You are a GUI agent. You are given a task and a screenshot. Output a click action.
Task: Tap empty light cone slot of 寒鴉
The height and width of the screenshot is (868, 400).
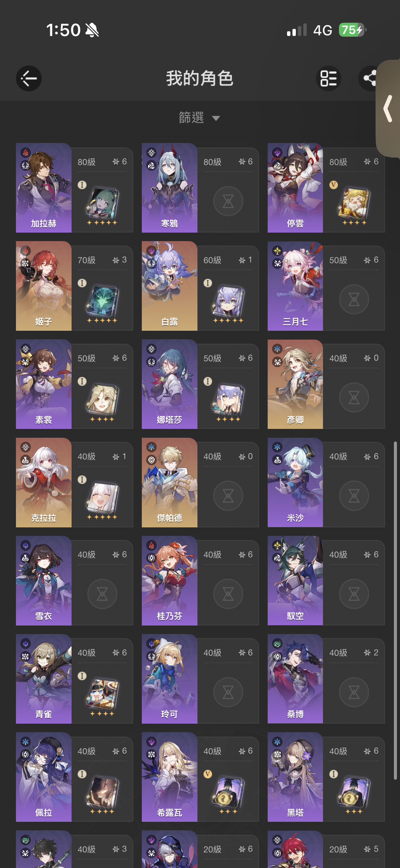pyautogui.click(x=228, y=201)
